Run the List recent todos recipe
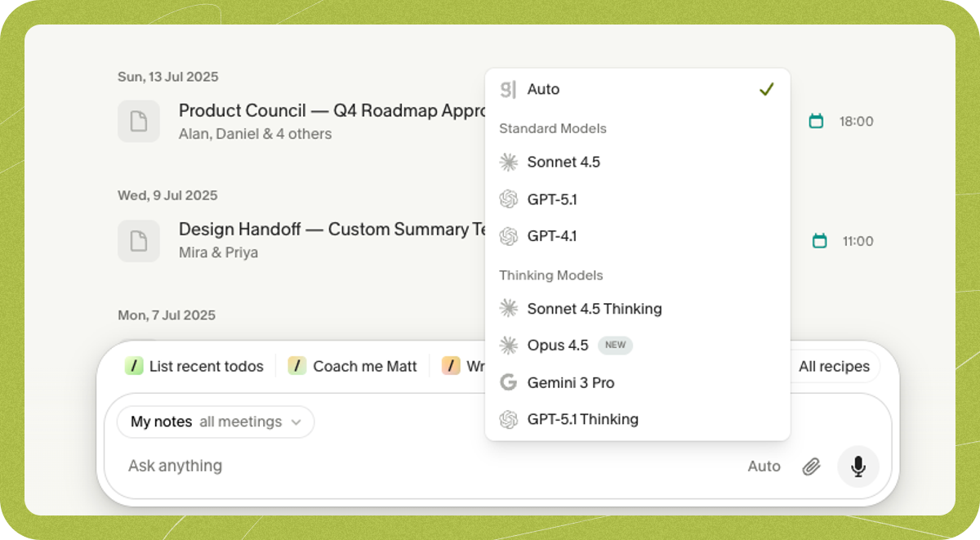This screenshot has width=980, height=540. coord(194,366)
